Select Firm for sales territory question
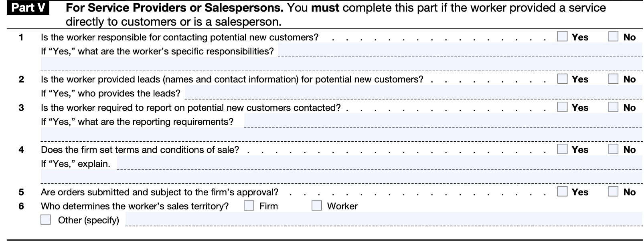Viewport: 644px width, 241px height. 249,206
